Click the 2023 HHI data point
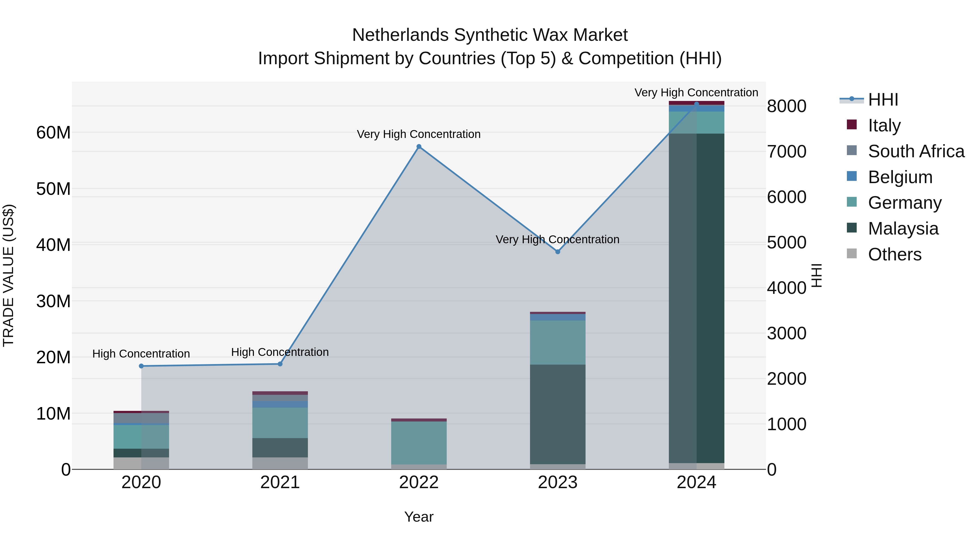 click(x=558, y=252)
